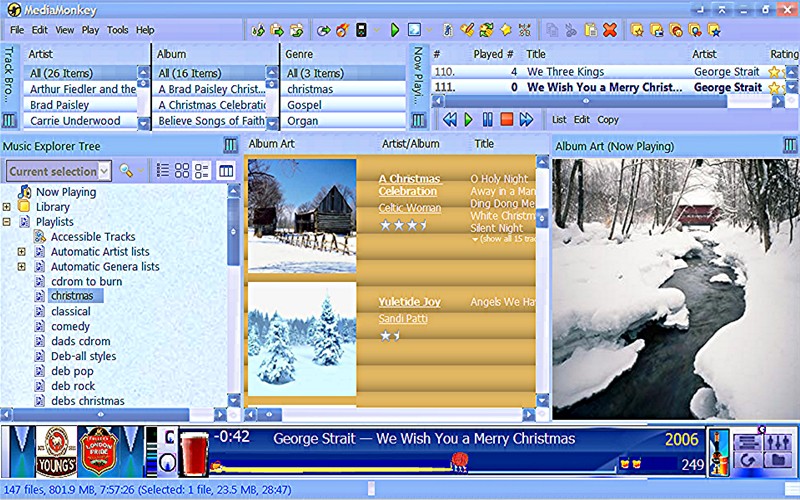The width and height of the screenshot is (800, 500).
Task: Click the green play arrow in main toolbar
Action: tap(394, 30)
